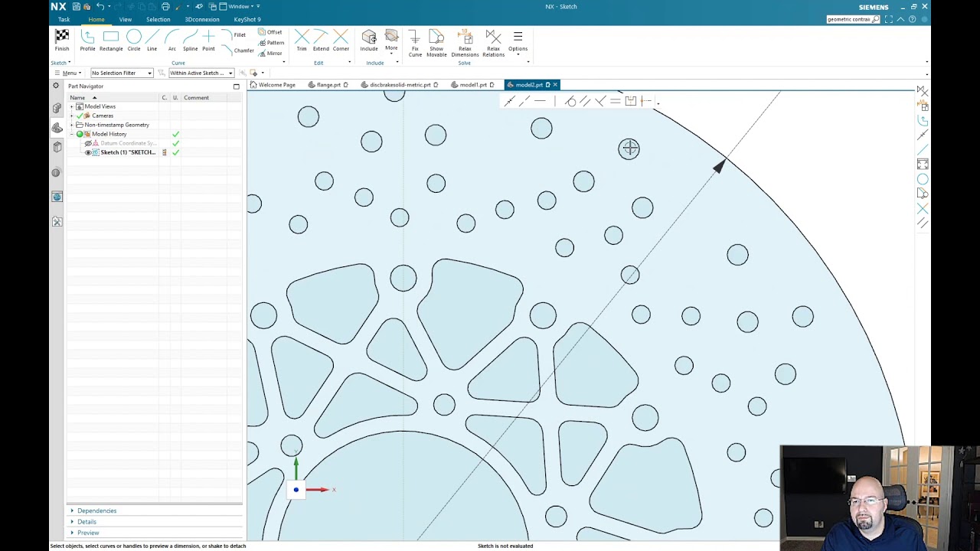Click the Offset curve tool

pos(269,32)
